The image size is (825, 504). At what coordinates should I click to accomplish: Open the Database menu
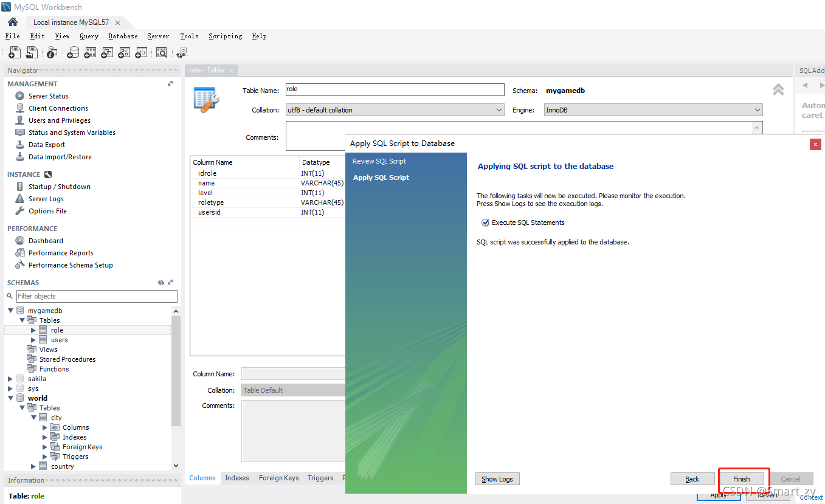(x=123, y=36)
